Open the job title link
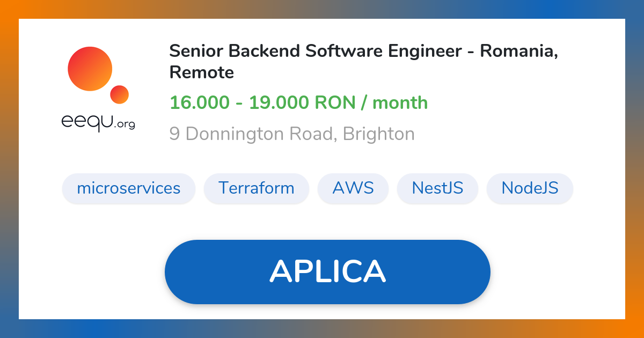Image resolution: width=644 pixels, height=338 pixels. [364, 61]
